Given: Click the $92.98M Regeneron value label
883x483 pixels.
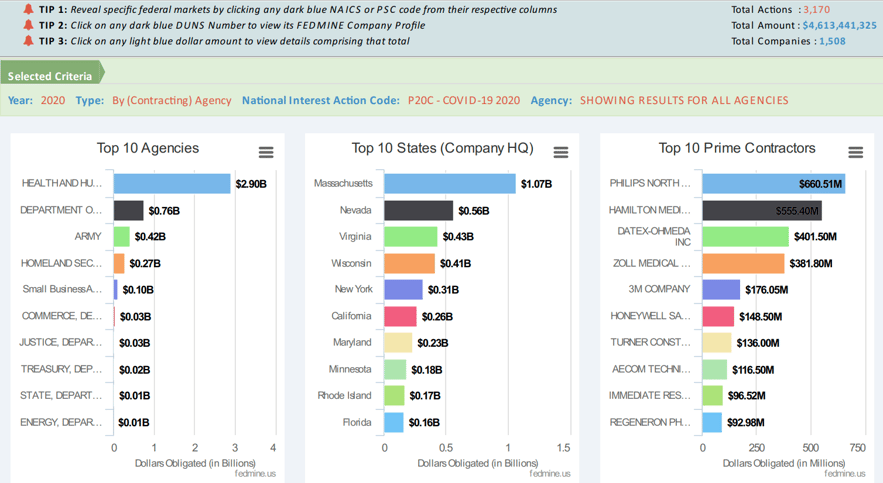Looking at the screenshot, I should [x=746, y=423].
